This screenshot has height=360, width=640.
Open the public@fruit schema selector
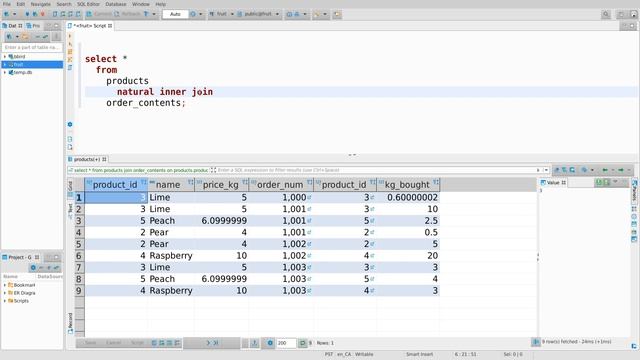coord(258,14)
